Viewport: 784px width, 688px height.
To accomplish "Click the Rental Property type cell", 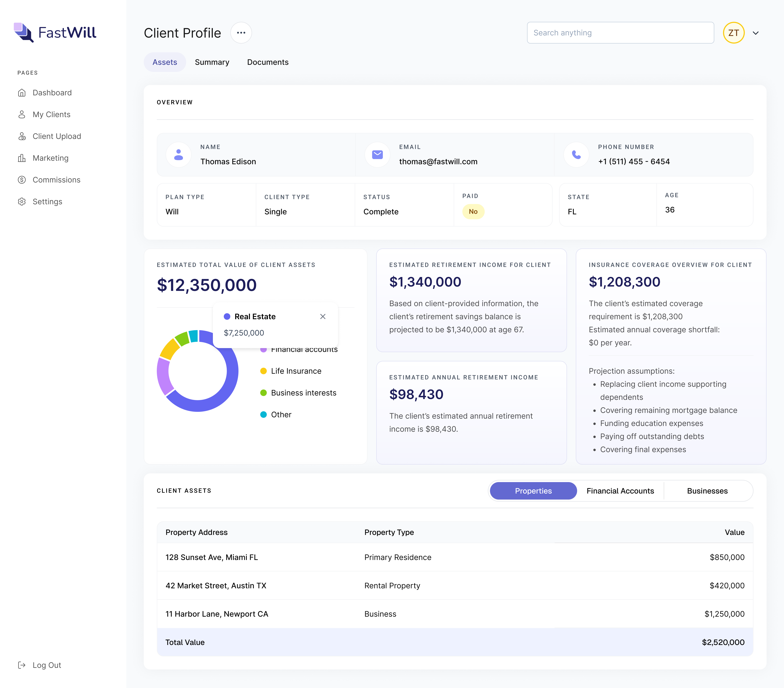I will (392, 586).
